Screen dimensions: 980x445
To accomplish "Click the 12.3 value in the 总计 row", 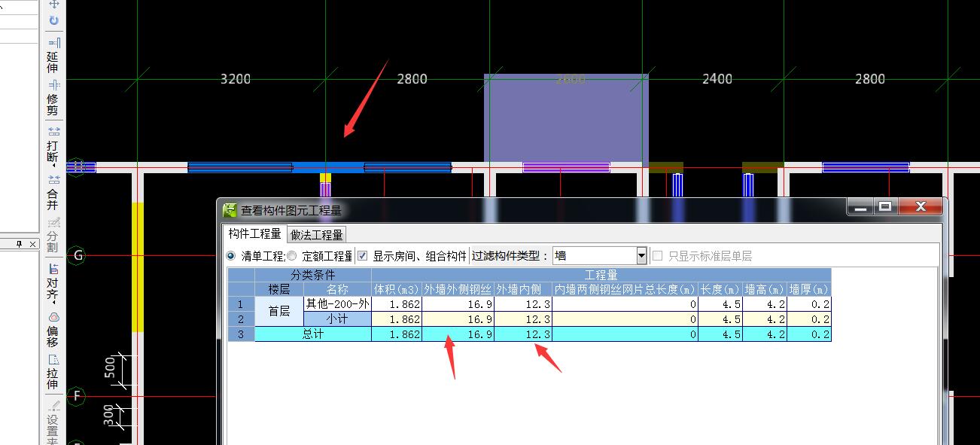I will (523, 334).
